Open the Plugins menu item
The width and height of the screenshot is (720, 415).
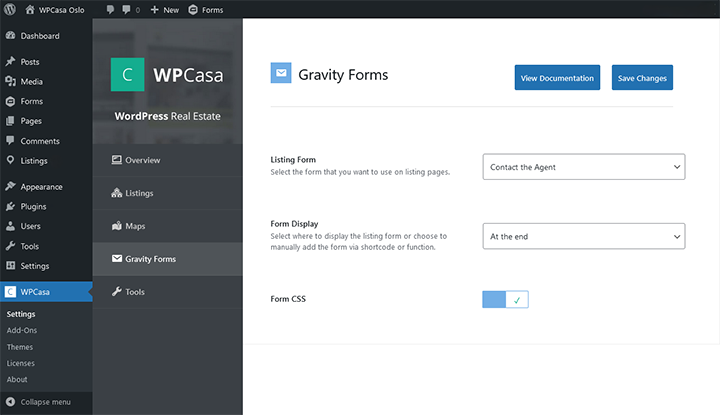[x=46, y=206]
